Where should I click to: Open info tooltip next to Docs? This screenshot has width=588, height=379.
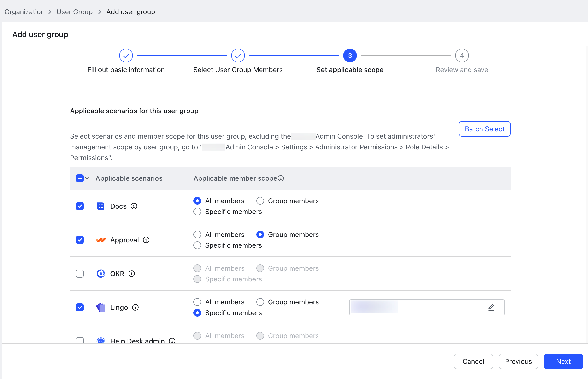tap(134, 206)
